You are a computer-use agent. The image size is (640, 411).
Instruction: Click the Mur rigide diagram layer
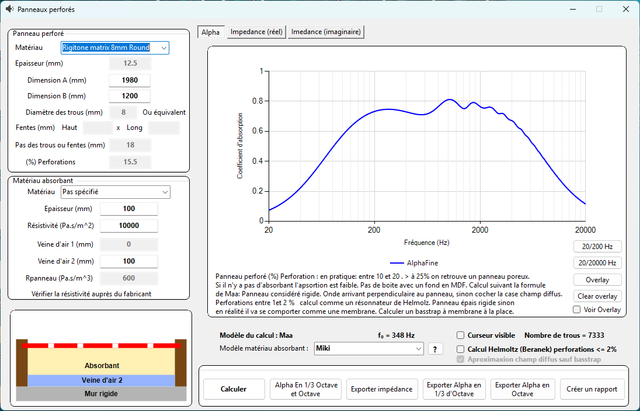click(x=101, y=394)
